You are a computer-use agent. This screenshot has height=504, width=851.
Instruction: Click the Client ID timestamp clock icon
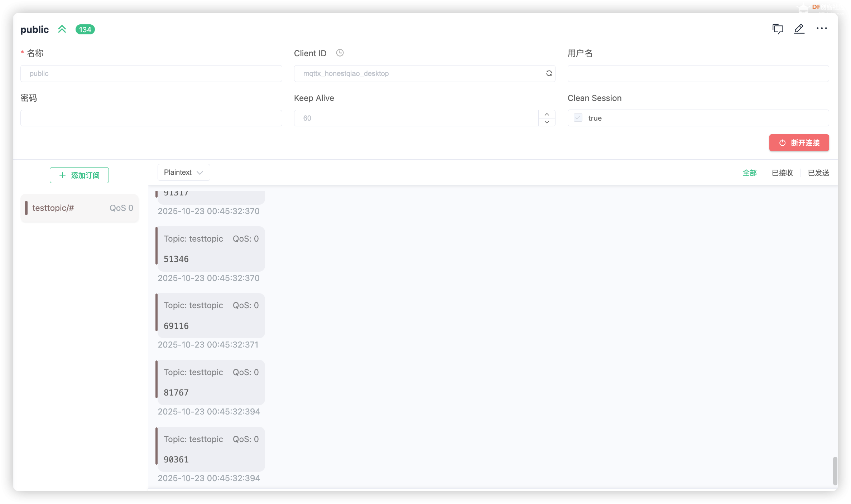point(340,53)
